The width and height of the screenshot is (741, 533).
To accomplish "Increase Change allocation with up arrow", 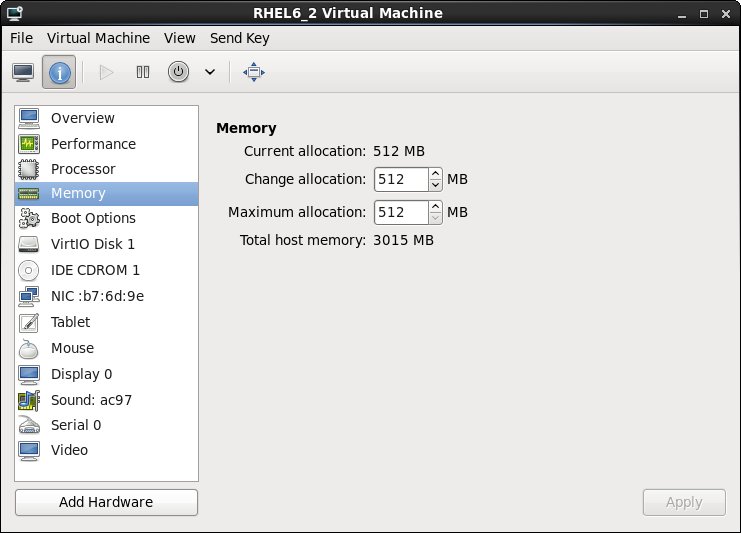I will 435,174.
